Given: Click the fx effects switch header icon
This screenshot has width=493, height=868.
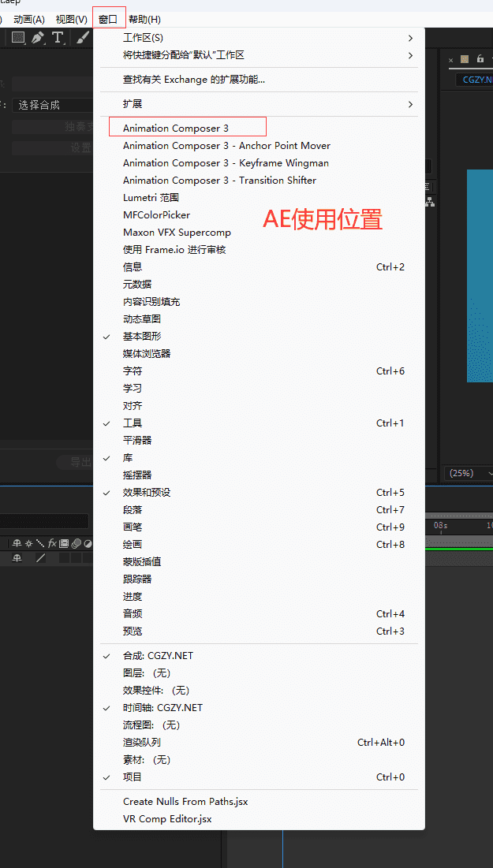Looking at the screenshot, I should tap(52, 543).
